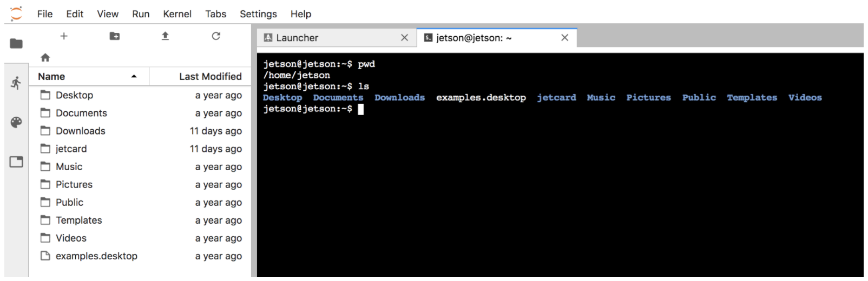Switch to the jetson@jetson terminal tab
Image resolution: width=868 pixels, height=281 pixels.
point(474,38)
